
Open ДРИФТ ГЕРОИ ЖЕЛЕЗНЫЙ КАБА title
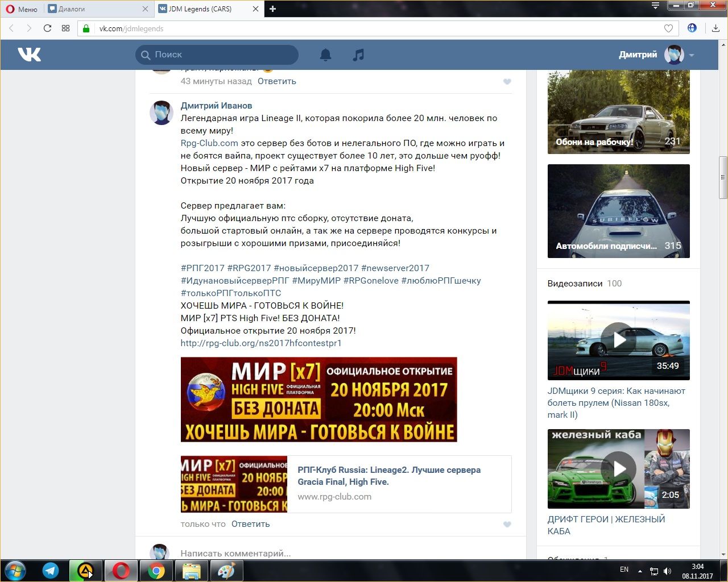[x=606, y=525]
